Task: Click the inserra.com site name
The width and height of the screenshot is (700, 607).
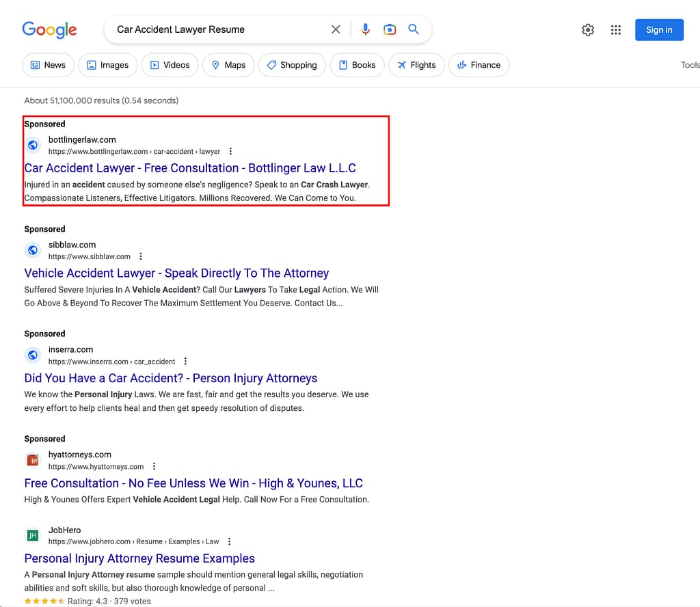Action: [70, 349]
